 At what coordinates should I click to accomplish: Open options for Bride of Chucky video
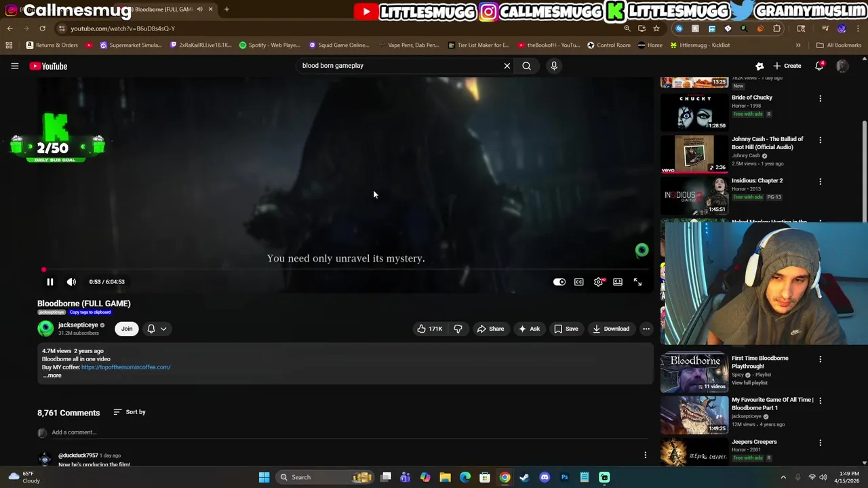coord(820,99)
